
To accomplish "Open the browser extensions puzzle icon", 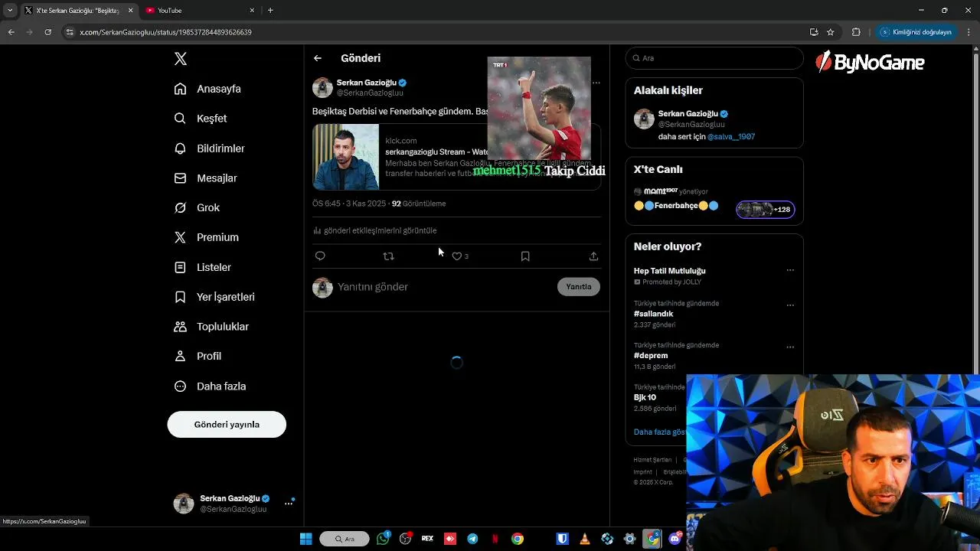I will click(x=856, y=32).
